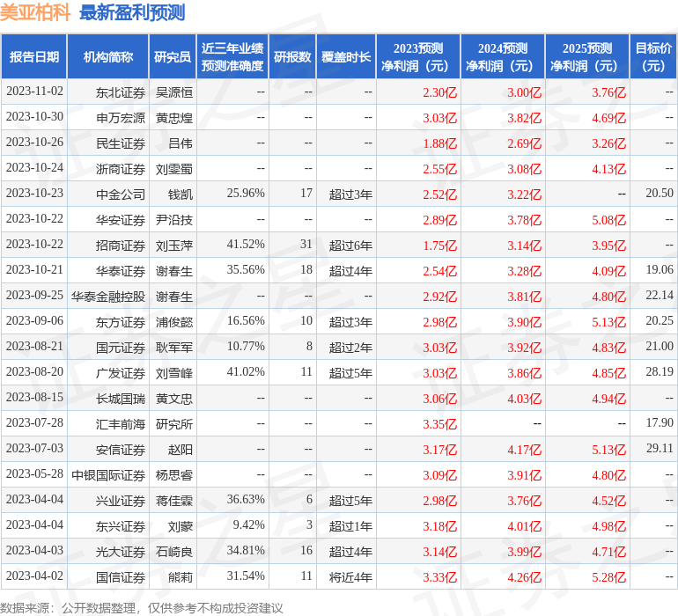
Task: Select the 2023预测净利润 column header
Action: (x=418, y=56)
